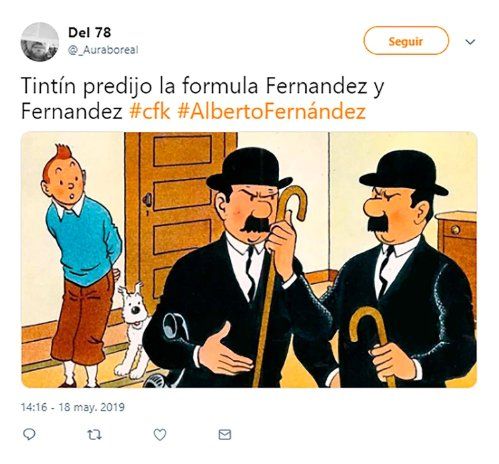Share tweet via envelope message icon
This screenshot has width=499, height=464.
pyautogui.click(x=225, y=435)
